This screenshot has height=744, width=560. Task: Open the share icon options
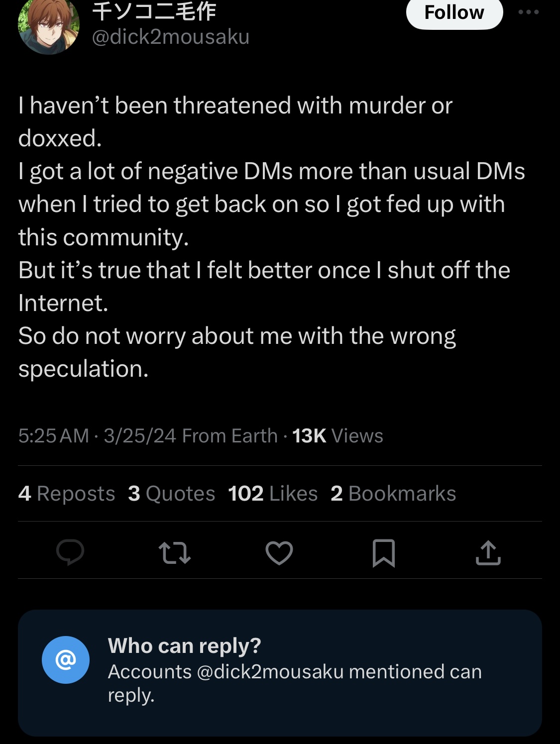pyautogui.click(x=488, y=552)
